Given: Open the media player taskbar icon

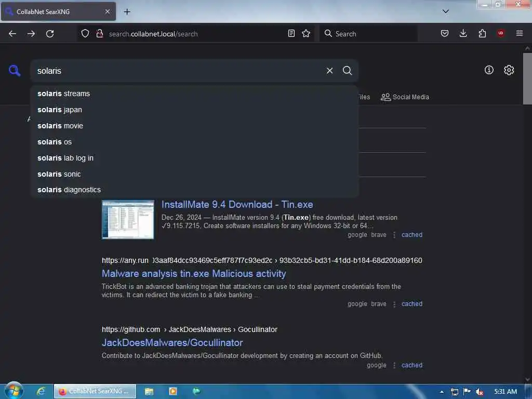Looking at the screenshot, I should (x=172, y=391).
